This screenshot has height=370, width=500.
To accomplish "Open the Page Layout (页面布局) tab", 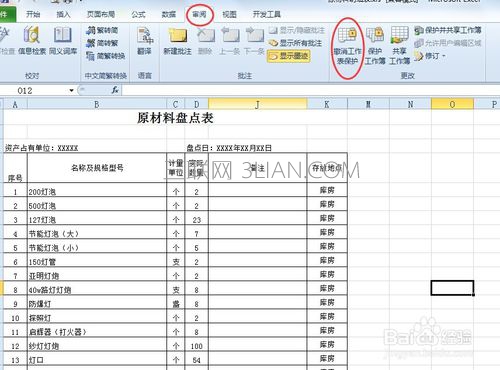I will [x=101, y=14].
